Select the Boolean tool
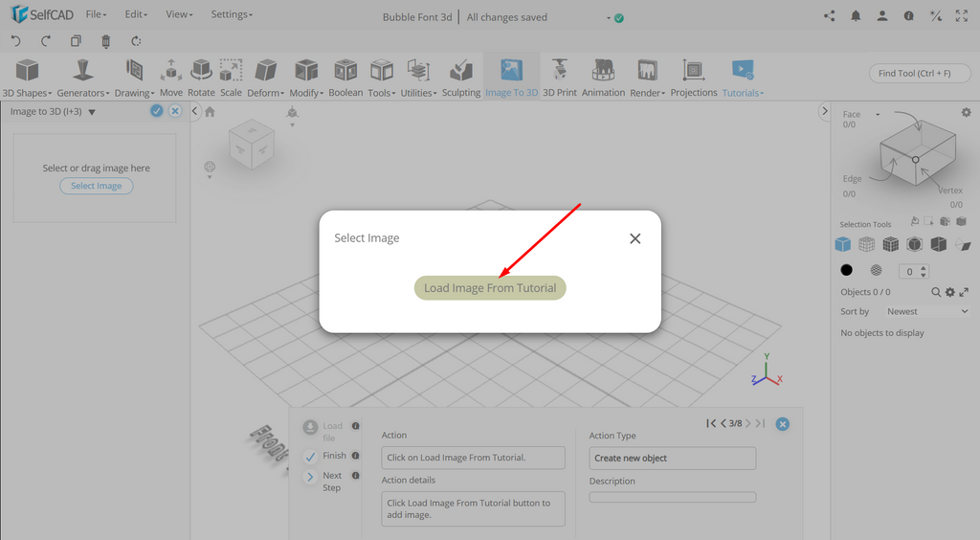Viewport: 980px width, 540px height. click(x=345, y=79)
